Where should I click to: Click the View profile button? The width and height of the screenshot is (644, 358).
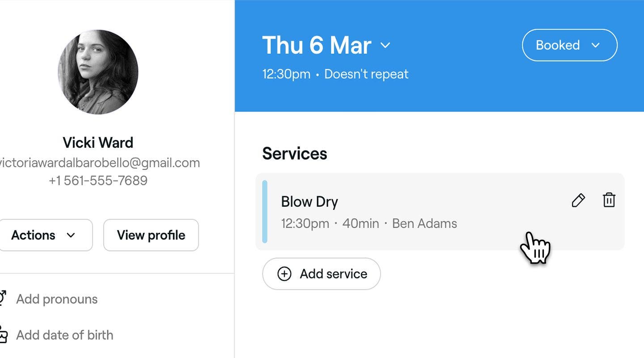point(151,235)
